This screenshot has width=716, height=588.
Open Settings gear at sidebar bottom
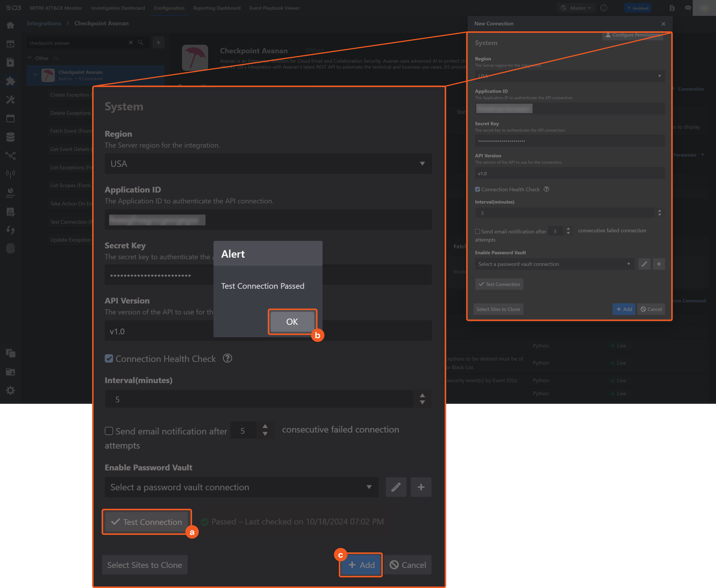tap(10, 390)
